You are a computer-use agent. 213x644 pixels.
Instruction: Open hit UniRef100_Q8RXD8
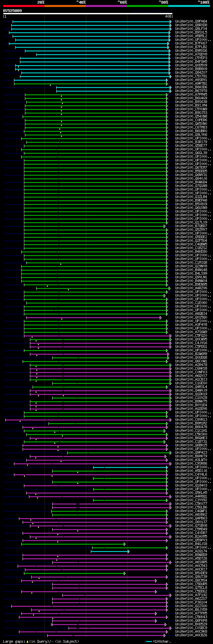point(191,25)
